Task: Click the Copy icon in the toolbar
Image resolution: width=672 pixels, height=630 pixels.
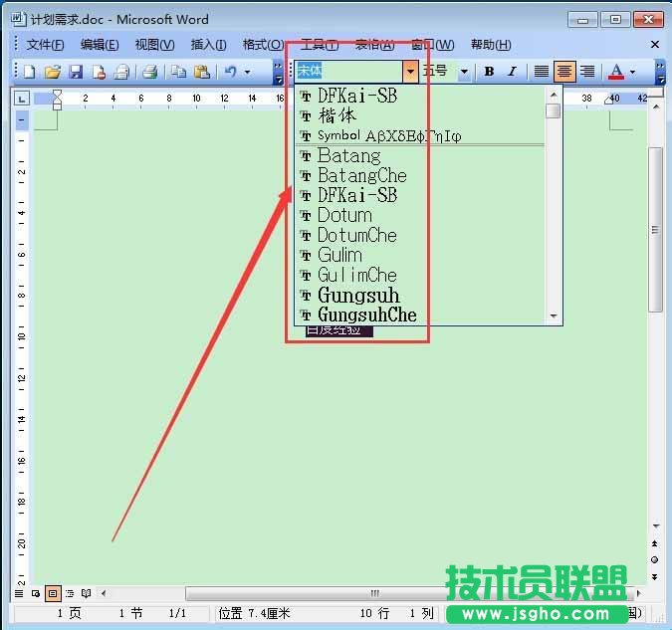Action: point(178,72)
